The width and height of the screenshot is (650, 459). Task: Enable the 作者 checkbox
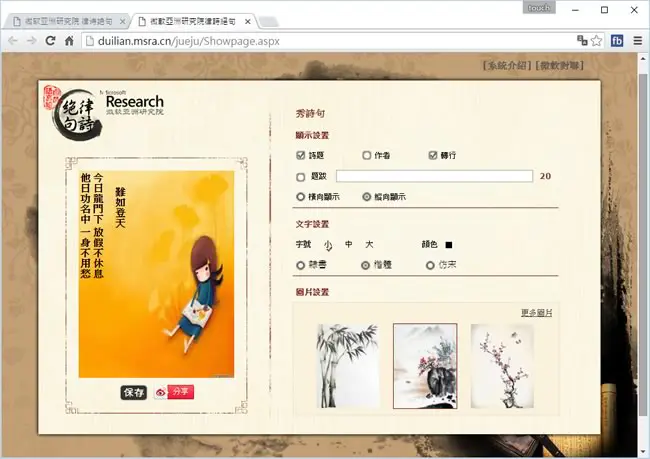click(366, 155)
